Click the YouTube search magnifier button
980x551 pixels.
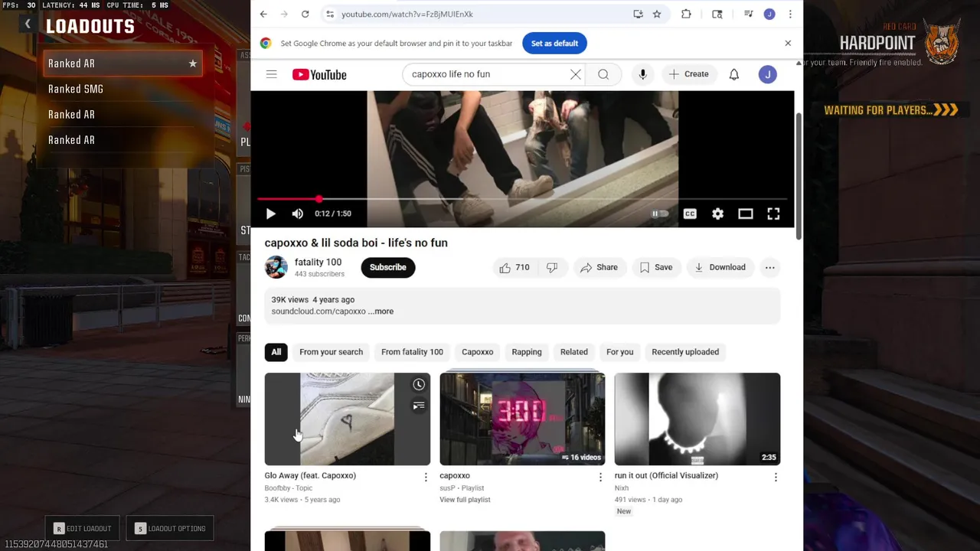tap(603, 74)
